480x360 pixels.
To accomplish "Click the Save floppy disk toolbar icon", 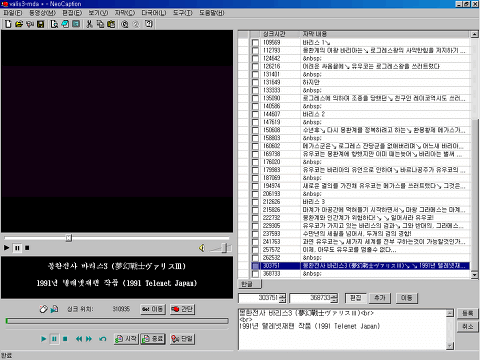I will tap(41, 24).
